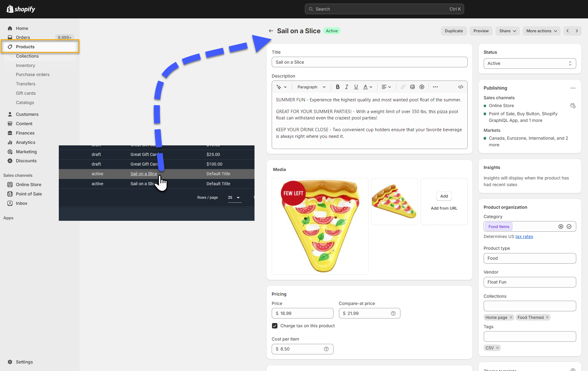
Task: Click the Bold formatting icon
Action: coord(338,87)
